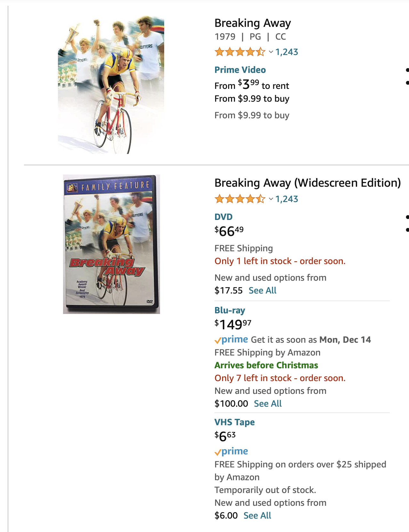Select the Blu-ray format link
The height and width of the screenshot is (532, 409).
(x=230, y=310)
